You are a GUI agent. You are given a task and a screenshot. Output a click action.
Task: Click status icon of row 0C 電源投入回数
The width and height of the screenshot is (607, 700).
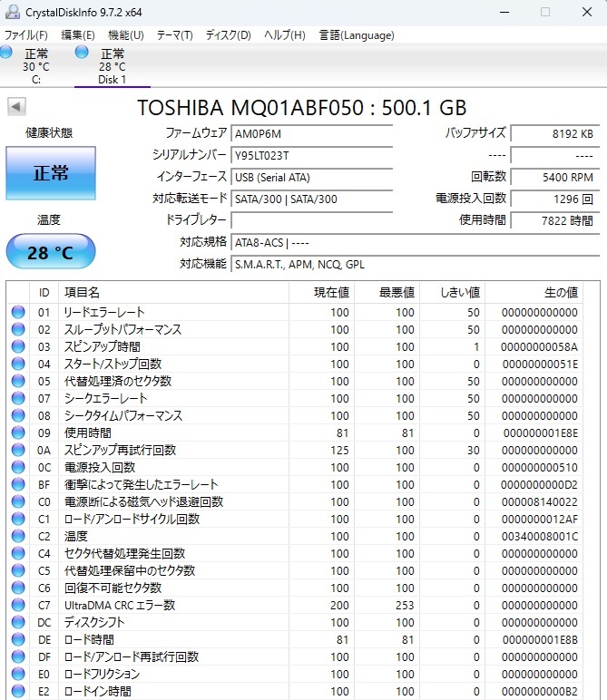click(18, 467)
